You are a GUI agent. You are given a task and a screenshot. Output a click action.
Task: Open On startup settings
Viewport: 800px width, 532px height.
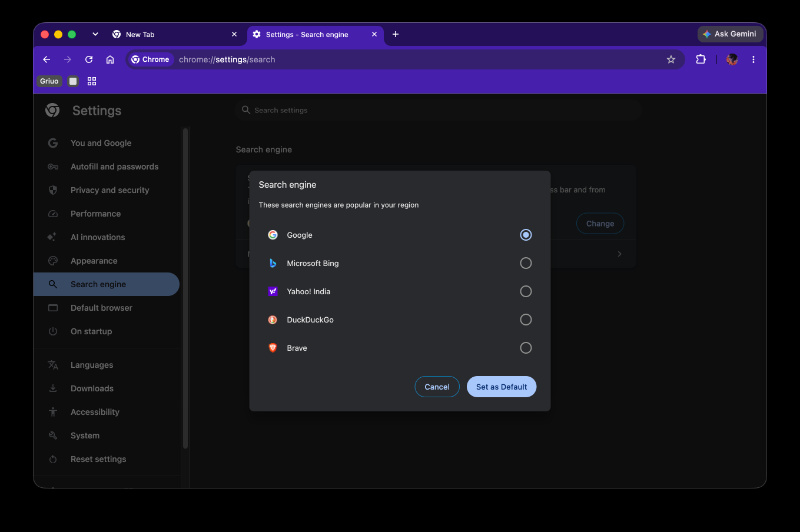tap(106, 332)
